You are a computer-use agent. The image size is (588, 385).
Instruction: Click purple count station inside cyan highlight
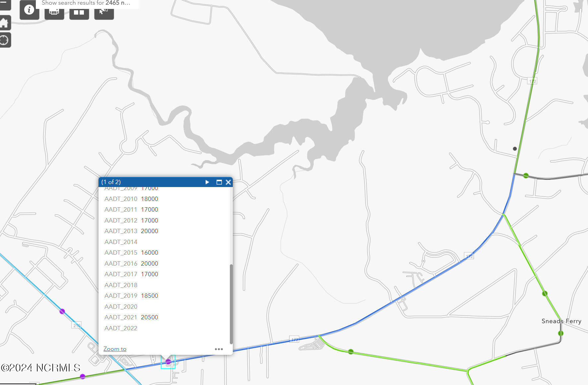(x=168, y=361)
